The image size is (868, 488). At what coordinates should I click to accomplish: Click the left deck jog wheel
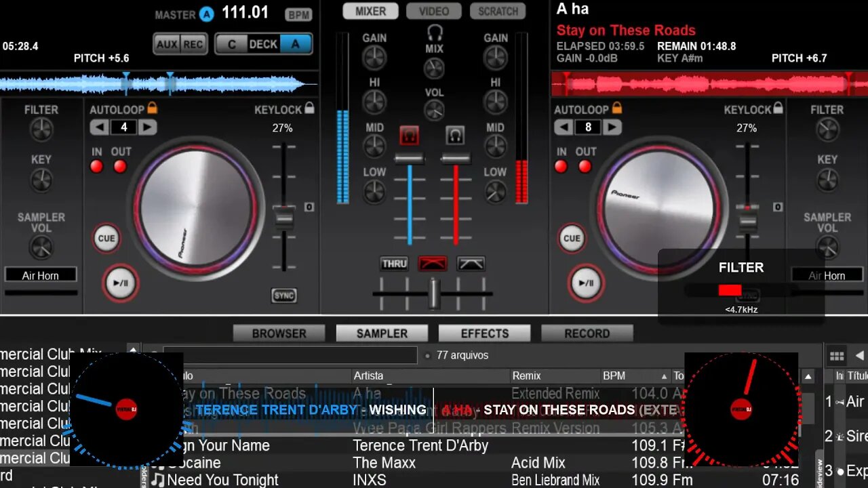click(195, 207)
